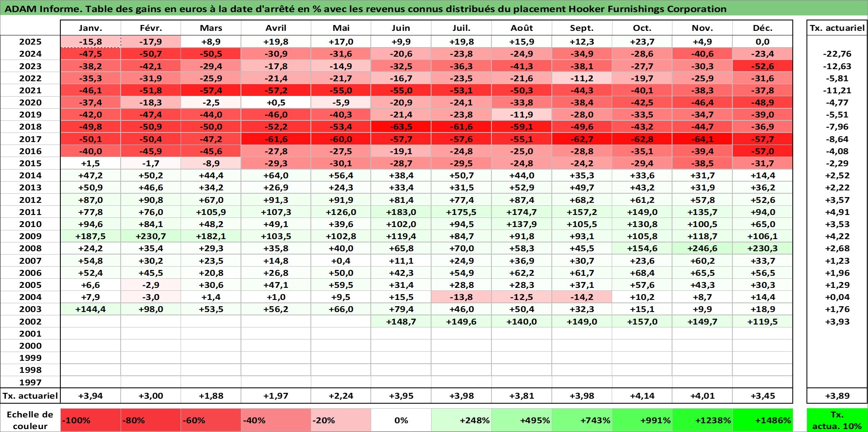Select the -40% color scale swatch
Screen dimensions: 868x432
tap(276, 420)
